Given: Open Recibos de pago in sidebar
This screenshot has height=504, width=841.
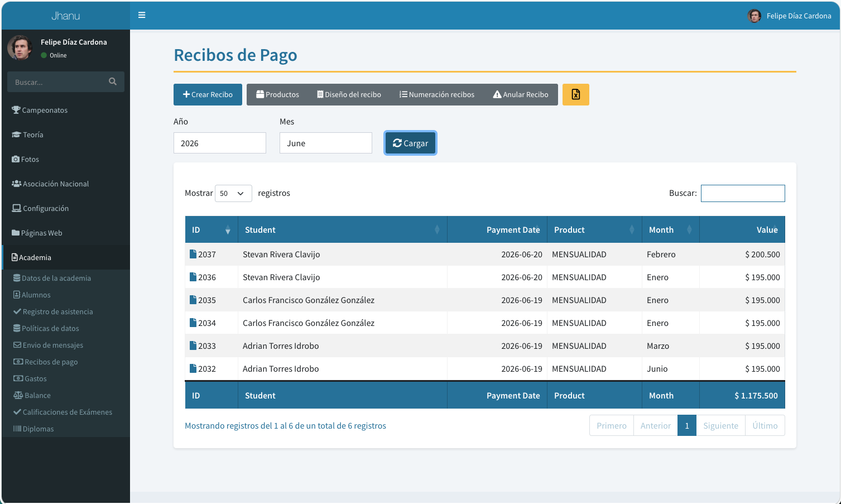Looking at the screenshot, I should 46,362.
